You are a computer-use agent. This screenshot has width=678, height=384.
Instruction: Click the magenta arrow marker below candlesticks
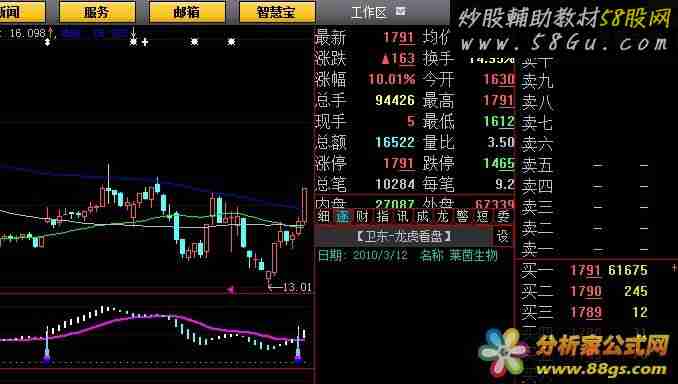(x=231, y=289)
